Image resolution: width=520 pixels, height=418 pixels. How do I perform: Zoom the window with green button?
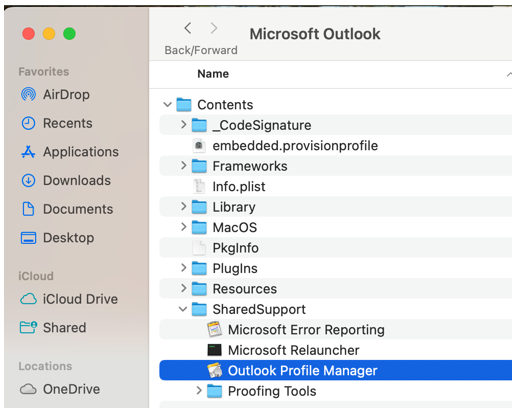coord(69,34)
